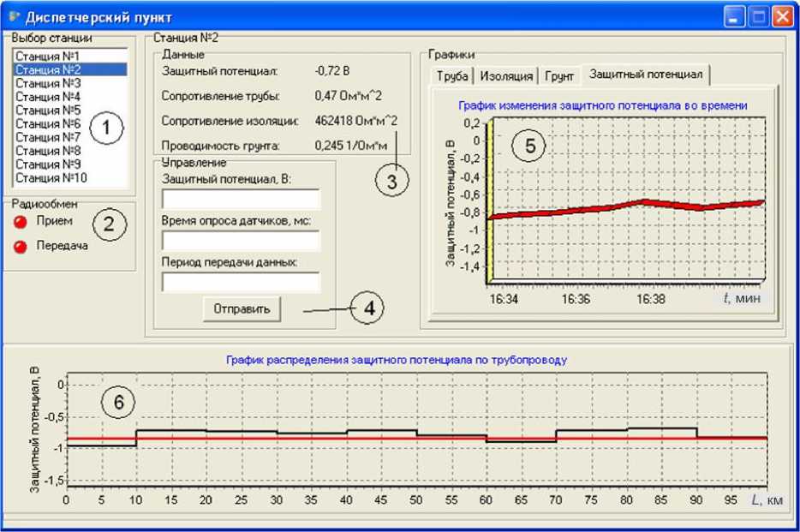Viewport: 800px width, 532px height.
Task: Click the Время опроса датчиков field
Action: (240, 241)
